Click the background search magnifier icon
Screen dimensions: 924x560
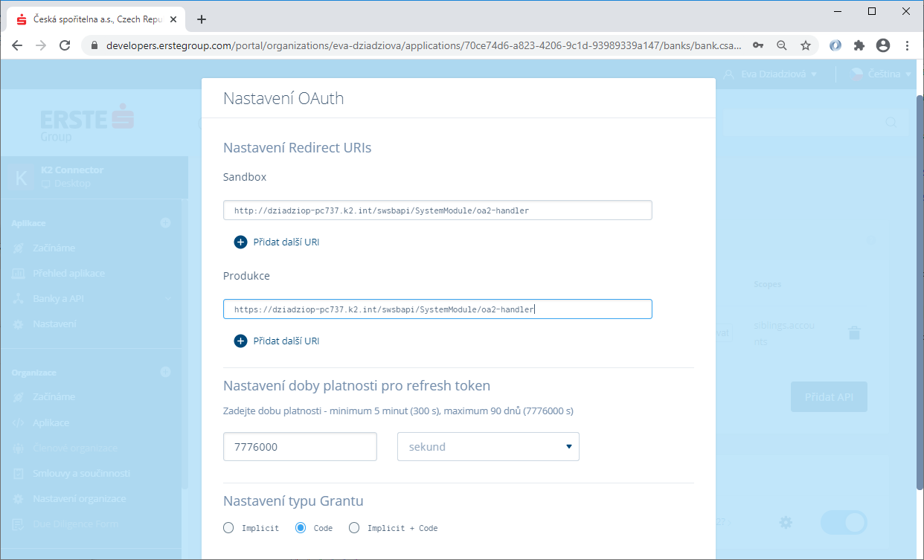tap(891, 122)
